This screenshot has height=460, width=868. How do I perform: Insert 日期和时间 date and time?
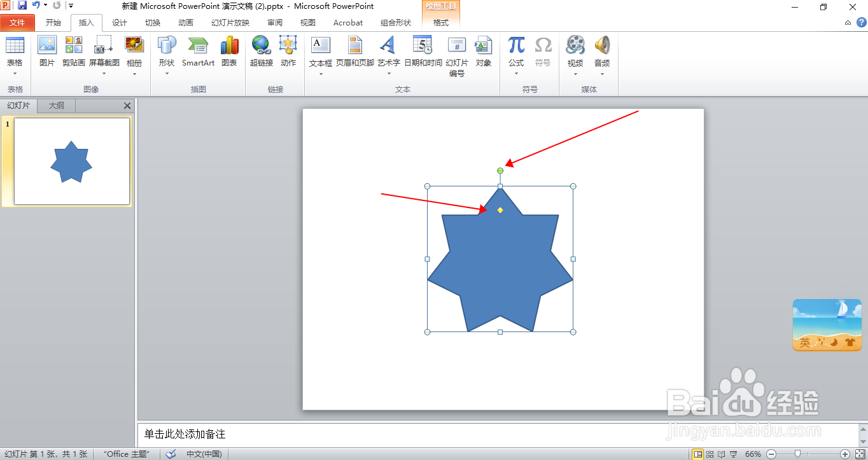[423, 46]
